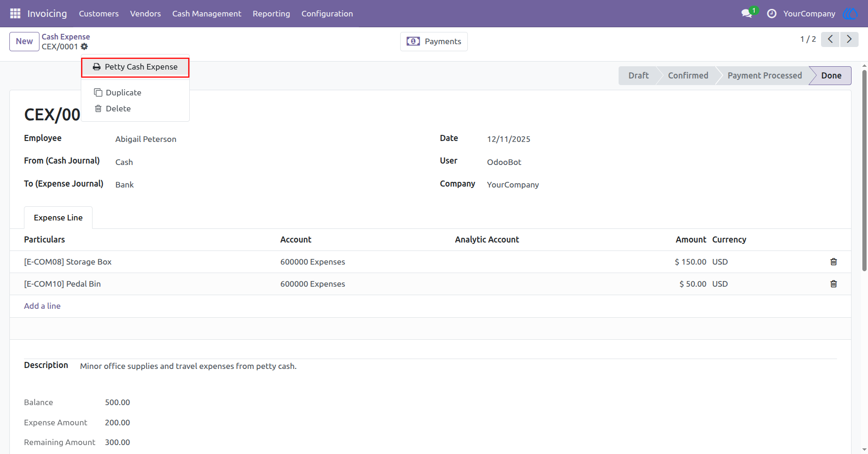Open the gear actions menu beside CEX/0001

coord(85,47)
